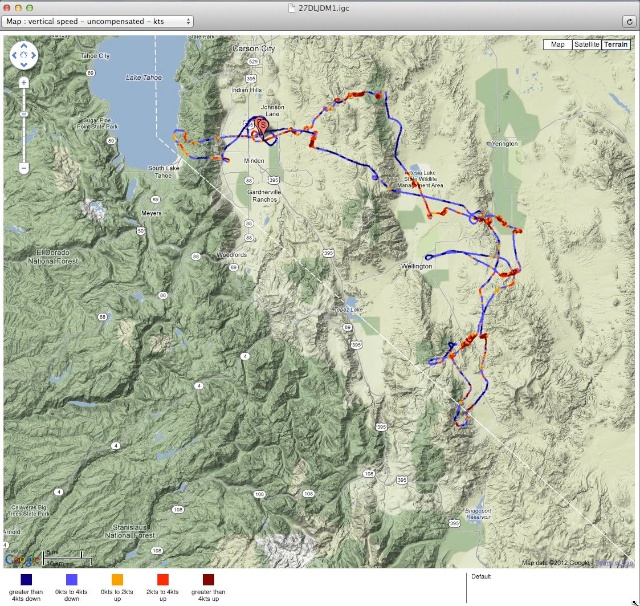Screen dimensions: 640x606
Task: Click the 27DLJDM1.igc file title icon
Action: [291, 6]
